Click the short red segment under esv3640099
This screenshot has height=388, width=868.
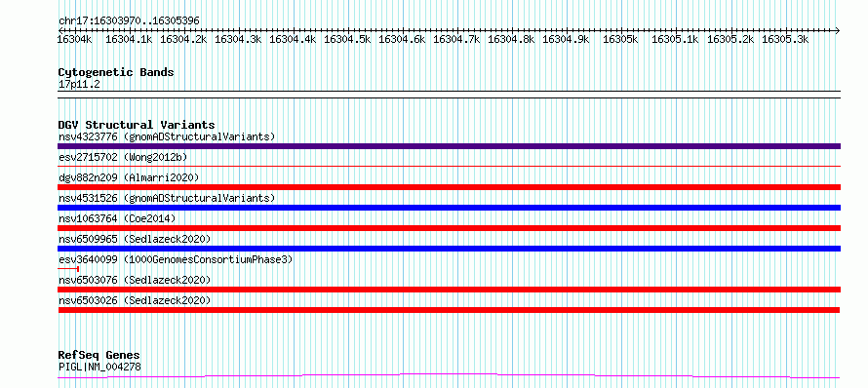tap(68, 269)
